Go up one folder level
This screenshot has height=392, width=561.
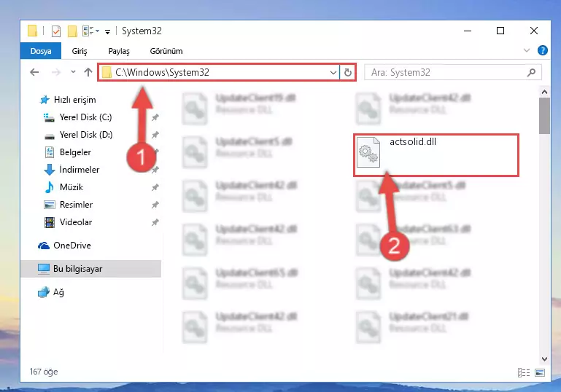88,72
